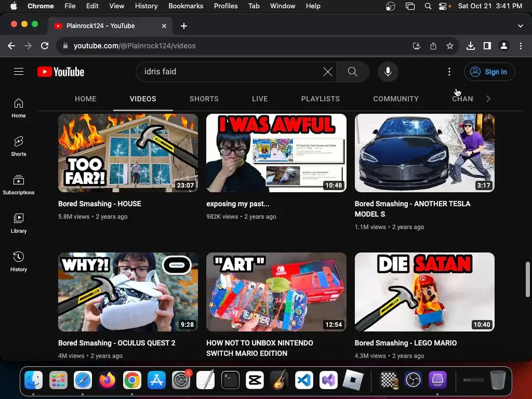Click the page vertical scrollbar thumb

coord(527,279)
